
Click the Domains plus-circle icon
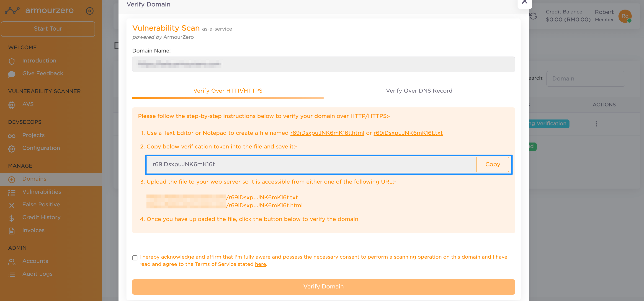[11, 179]
